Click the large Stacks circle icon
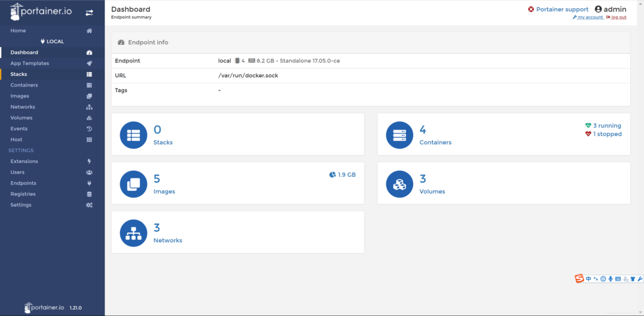The image size is (644, 316). 133,135
